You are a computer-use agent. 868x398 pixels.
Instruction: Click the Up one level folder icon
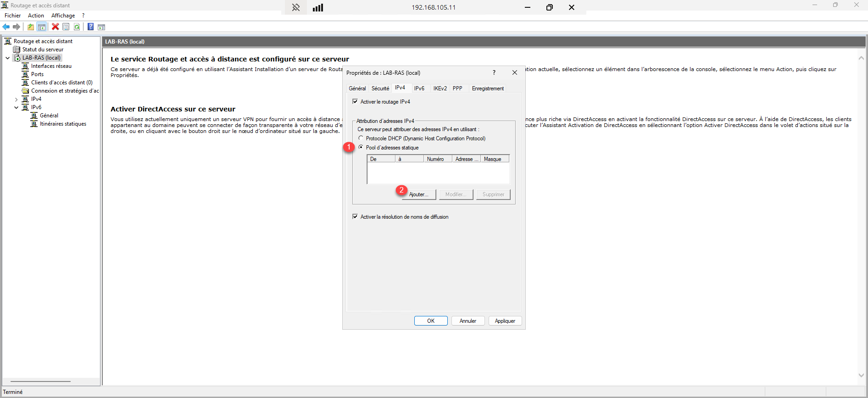coord(31,27)
